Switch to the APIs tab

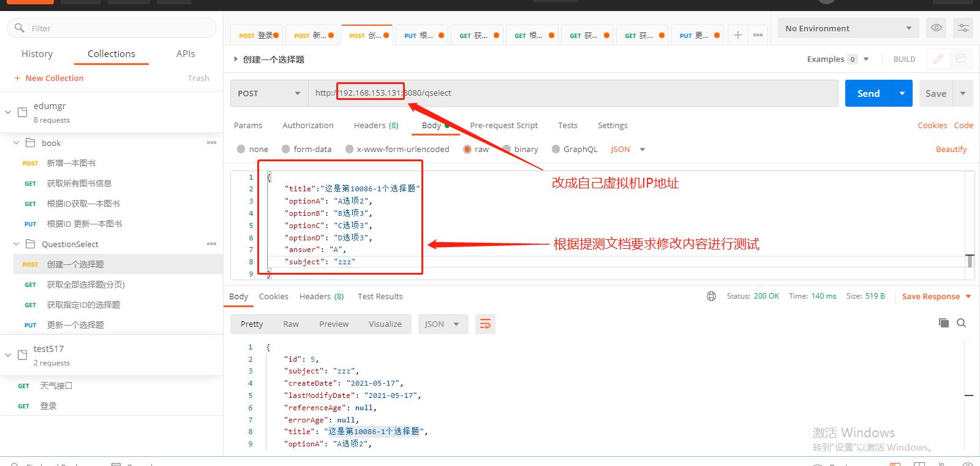186,53
